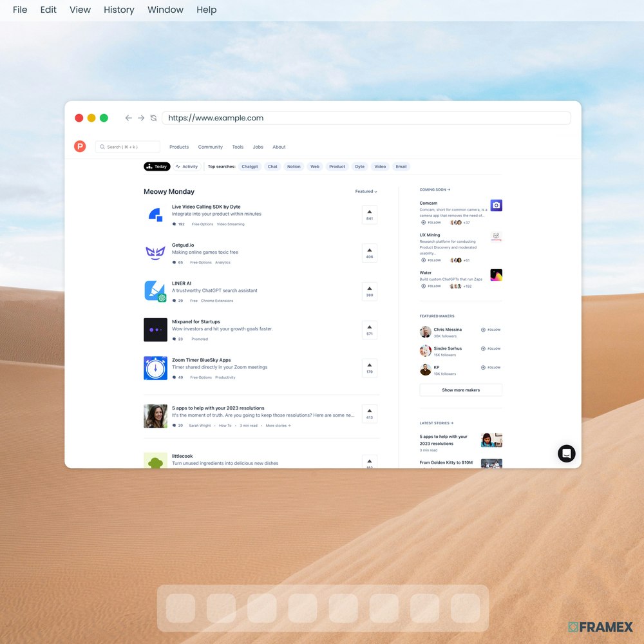The height and width of the screenshot is (644, 644).
Task: Open the Comcam camera icon
Action: 496,205
